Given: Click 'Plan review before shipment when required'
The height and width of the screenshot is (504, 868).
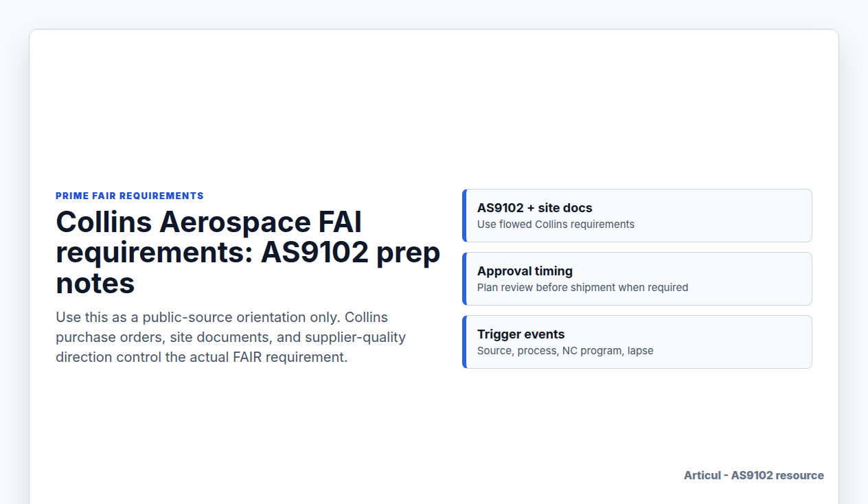Looking at the screenshot, I should point(582,288).
